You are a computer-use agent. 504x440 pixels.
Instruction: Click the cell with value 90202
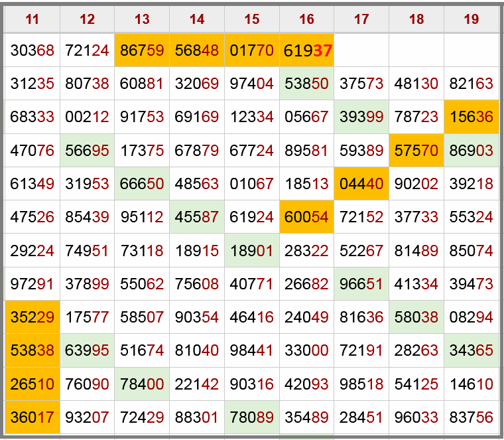click(x=416, y=184)
